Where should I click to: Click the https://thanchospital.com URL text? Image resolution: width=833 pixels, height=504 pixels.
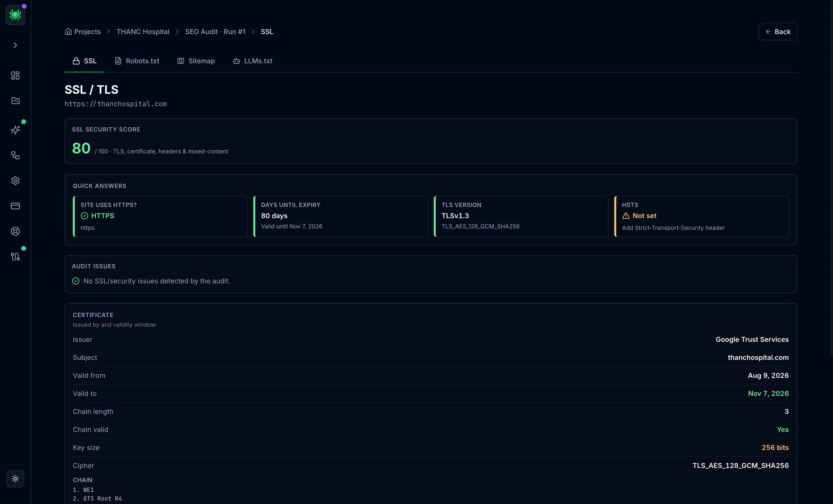[116, 104]
